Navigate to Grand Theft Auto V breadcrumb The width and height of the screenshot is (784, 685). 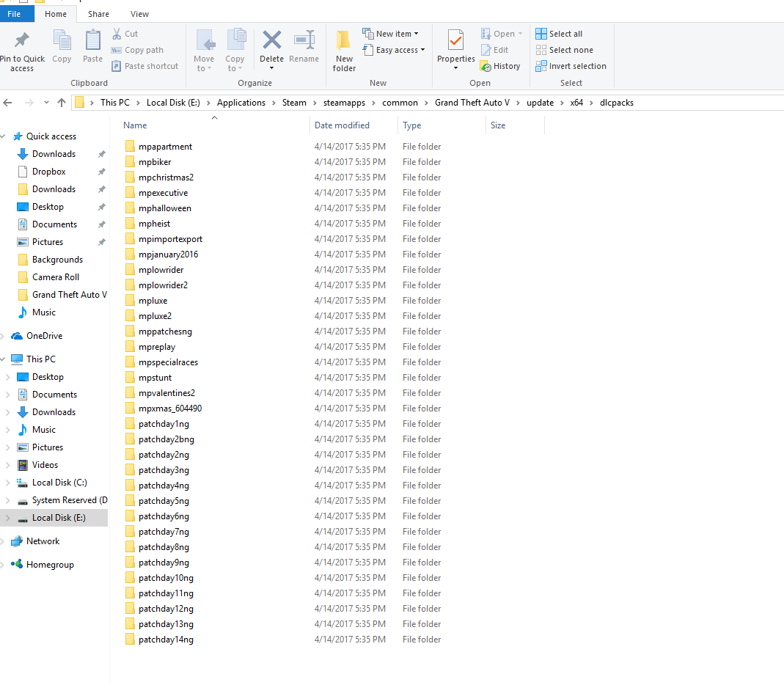pos(472,103)
